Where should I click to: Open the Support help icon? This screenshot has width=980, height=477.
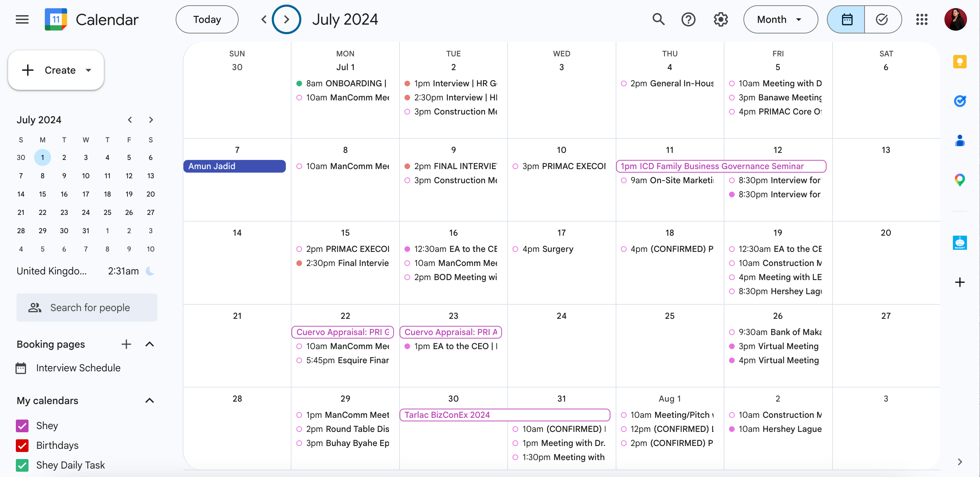click(688, 19)
